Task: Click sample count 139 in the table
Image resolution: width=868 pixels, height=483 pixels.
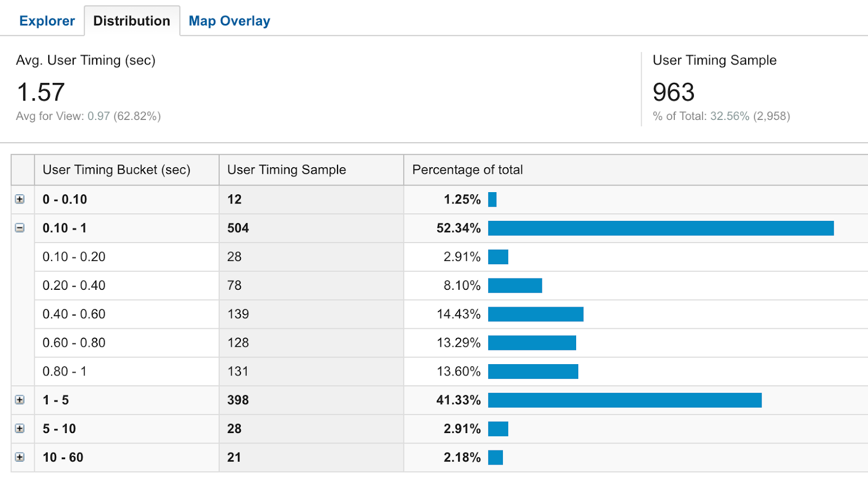Action: click(238, 314)
